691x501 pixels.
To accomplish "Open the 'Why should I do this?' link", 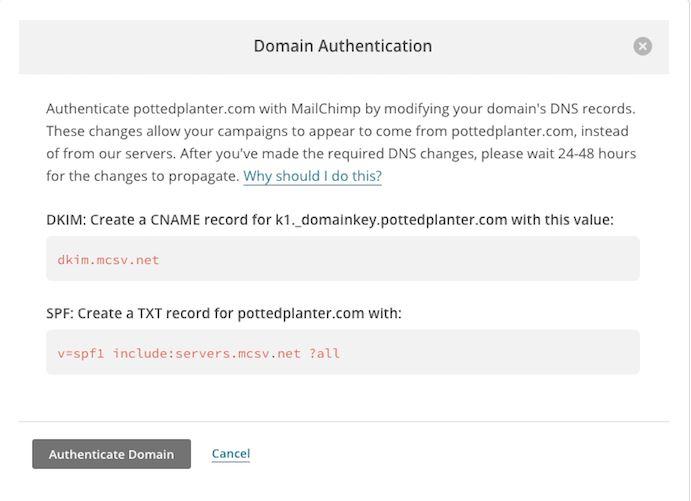I will [312, 176].
